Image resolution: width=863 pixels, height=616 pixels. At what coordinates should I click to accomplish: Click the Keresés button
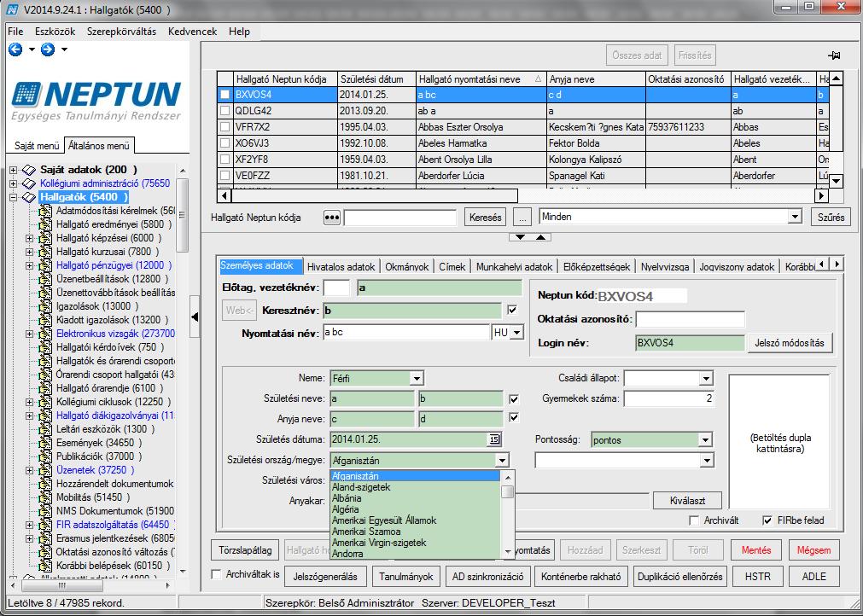(486, 218)
